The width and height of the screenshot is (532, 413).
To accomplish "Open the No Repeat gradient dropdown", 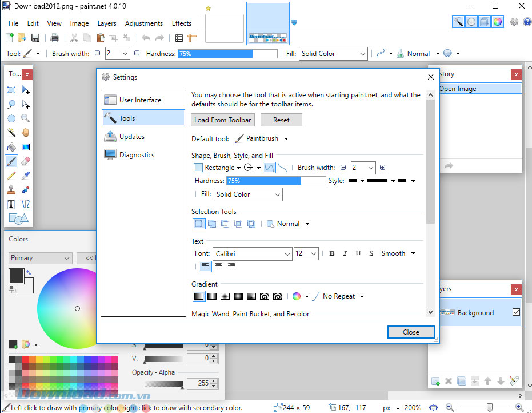I will 339,296.
